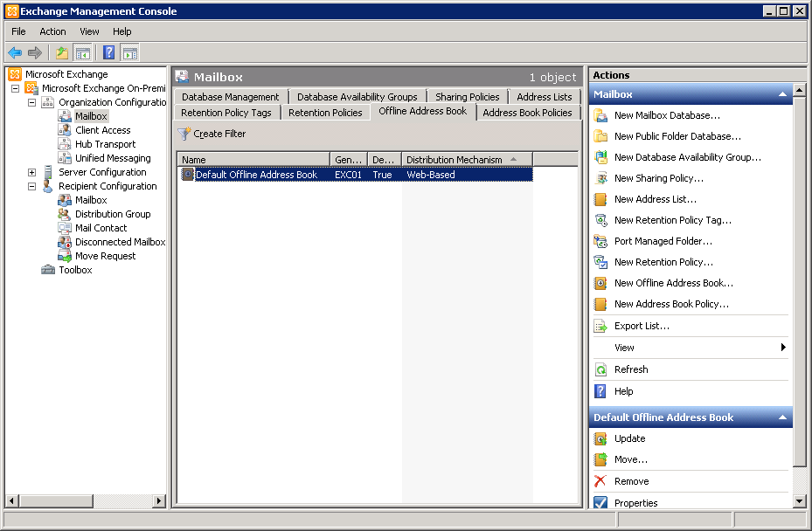Switch to the Database Management tab
812x531 pixels.
coord(231,97)
